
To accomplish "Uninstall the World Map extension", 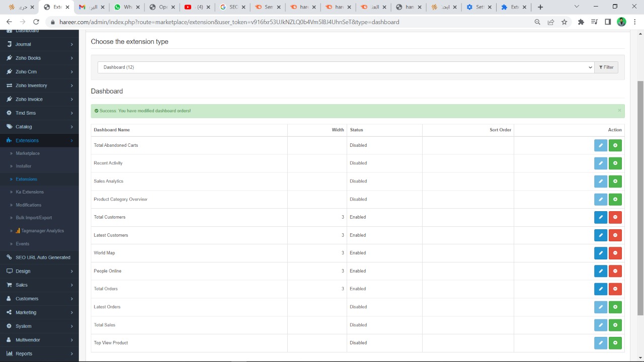I will pyautogui.click(x=615, y=253).
